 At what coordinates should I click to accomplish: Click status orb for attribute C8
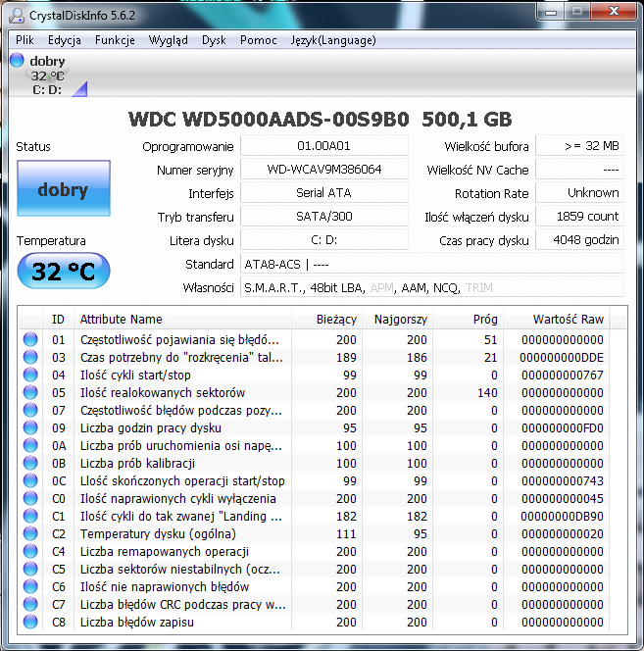click(30, 622)
